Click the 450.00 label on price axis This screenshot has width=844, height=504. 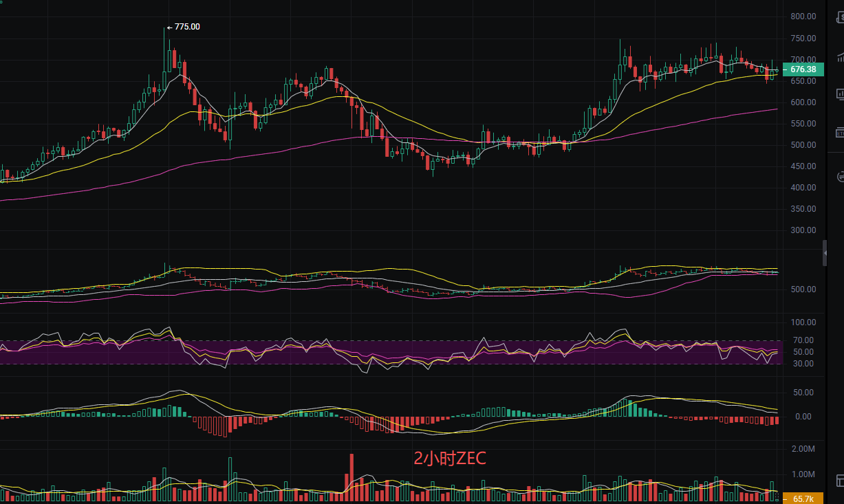click(803, 166)
